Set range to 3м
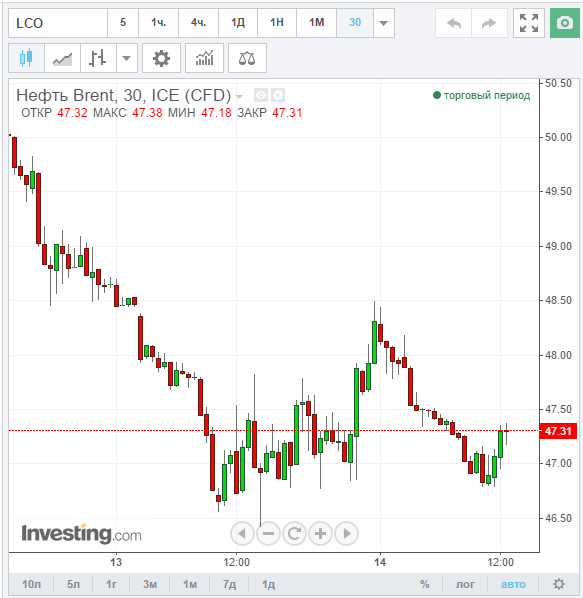The height and width of the screenshot is (598, 583). (x=150, y=584)
